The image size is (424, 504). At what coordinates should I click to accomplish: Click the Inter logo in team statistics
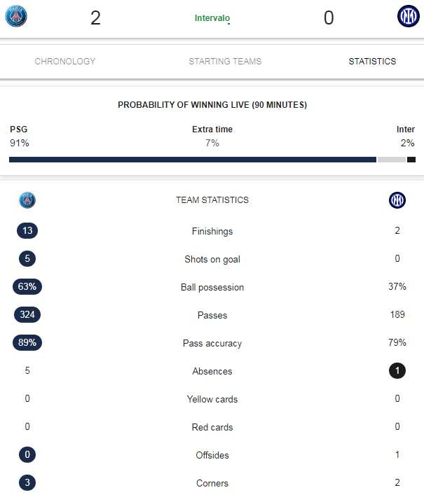pos(397,200)
